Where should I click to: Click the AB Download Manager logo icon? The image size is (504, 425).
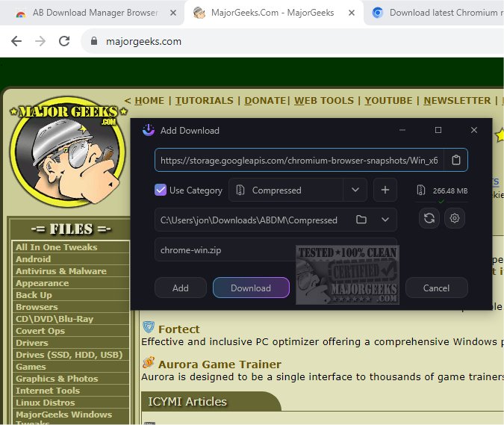tap(149, 130)
